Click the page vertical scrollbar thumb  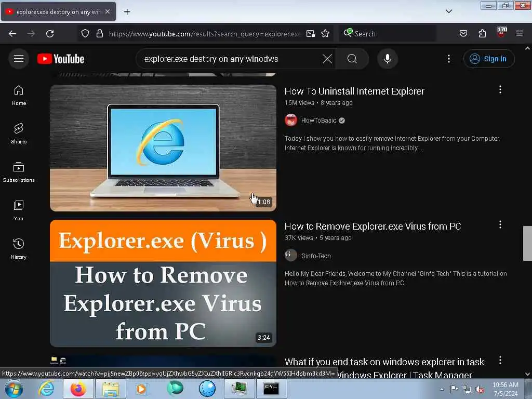tap(527, 243)
